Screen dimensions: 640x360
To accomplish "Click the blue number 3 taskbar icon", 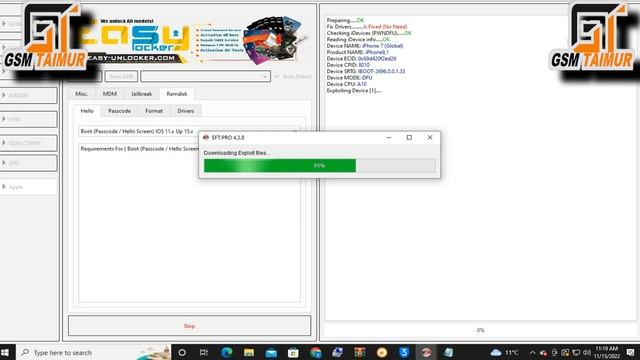I will [404, 352].
